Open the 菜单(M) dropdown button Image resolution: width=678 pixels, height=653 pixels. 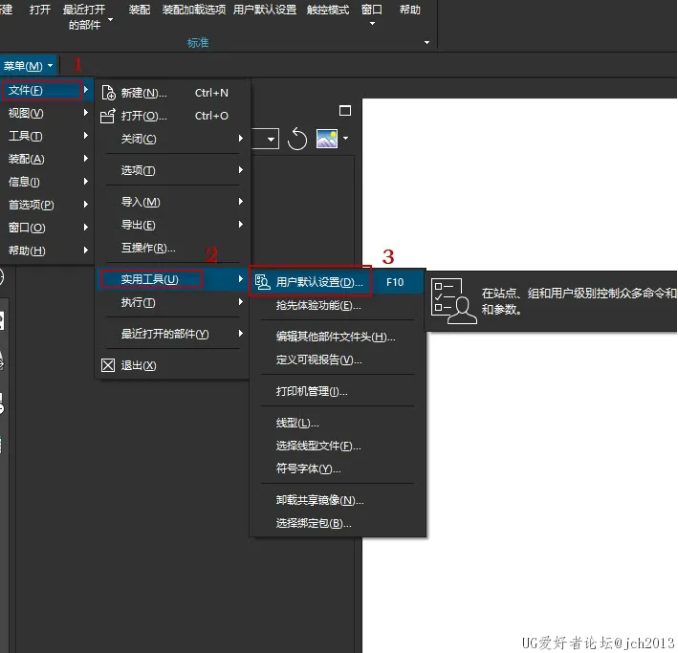pyautogui.click(x=28, y=66)
